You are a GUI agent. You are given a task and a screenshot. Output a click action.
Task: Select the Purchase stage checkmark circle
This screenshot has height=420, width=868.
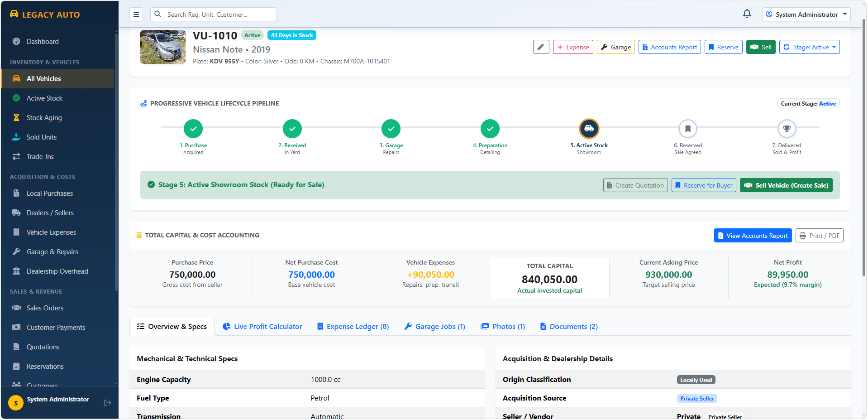coord(193,129)
